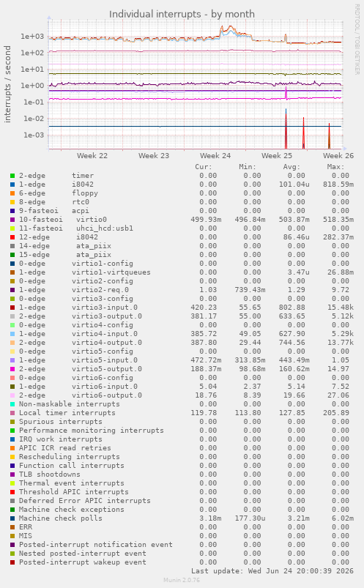The width and height of the screenshot is (364, 588).
Task: Click the Rescheduling interrupts swatch
Action: (x=12, y=457)
